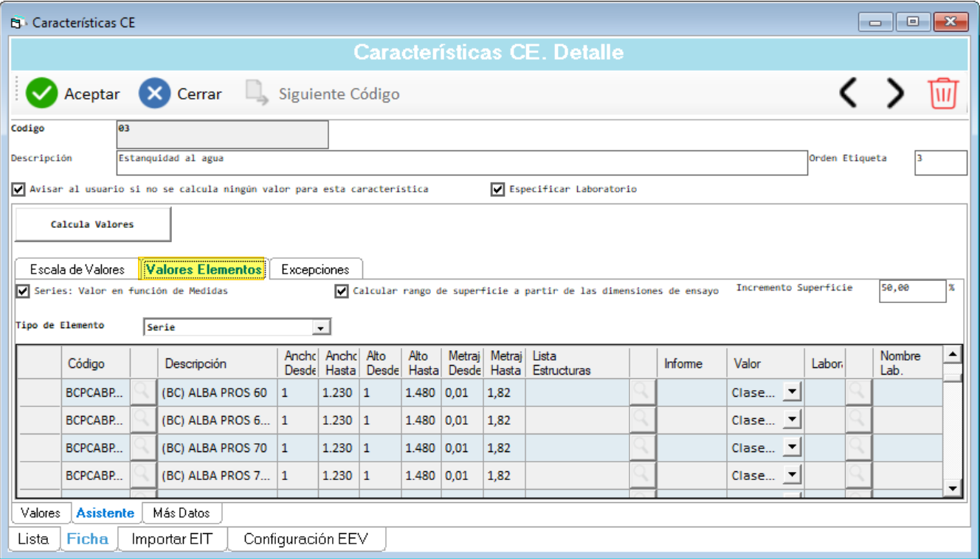Open Laboratorio lookup magnifier in ALBA PROS 70 row
The height and width of the screenshot is (559, 980).
click(858, 448)
